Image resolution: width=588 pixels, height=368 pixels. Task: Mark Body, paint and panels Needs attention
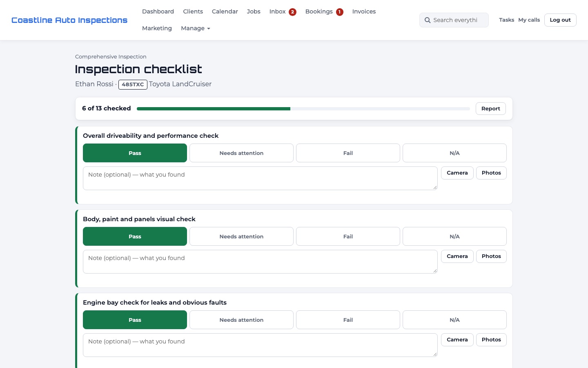click(x=241, y=236)
